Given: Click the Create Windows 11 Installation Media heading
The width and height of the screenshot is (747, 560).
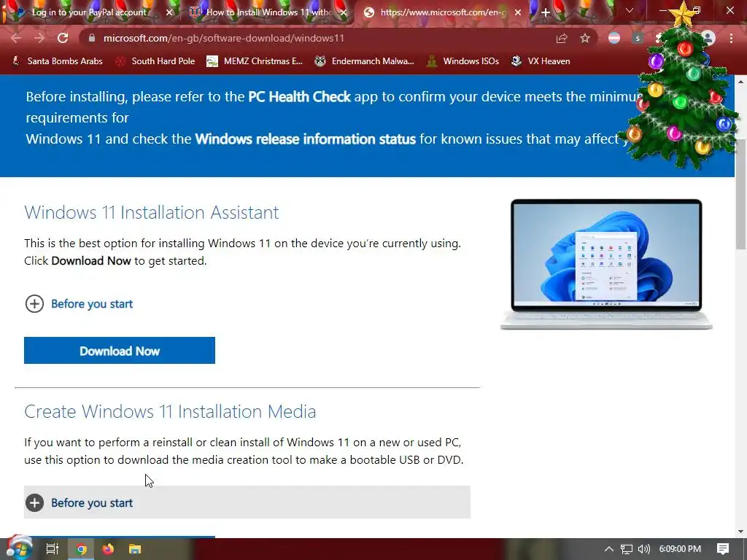Looking at the screenshot, I should pyautogui.click(x=170, y=411).
